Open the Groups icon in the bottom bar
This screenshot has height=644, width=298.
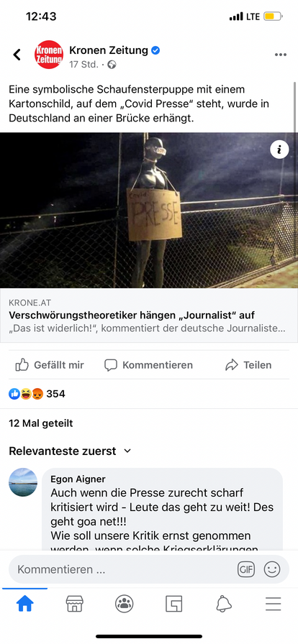pyautogui.click(x=124, y=604)
